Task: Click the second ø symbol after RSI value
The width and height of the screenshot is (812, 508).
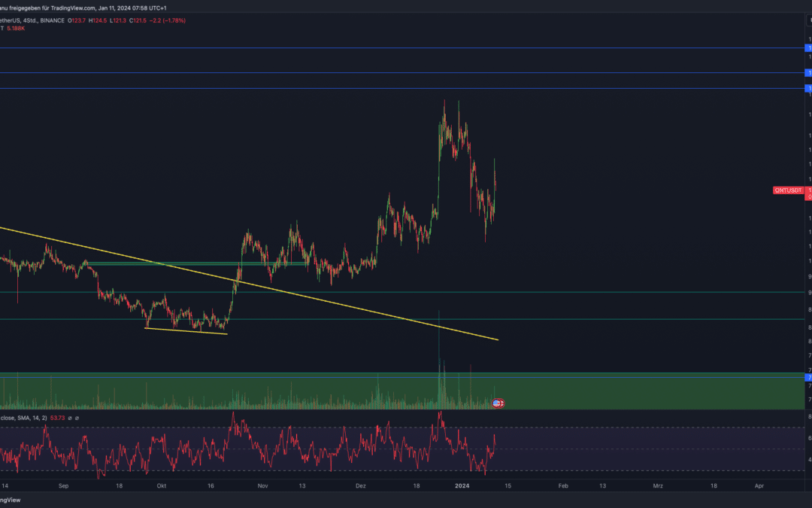Action: [x=77, y=418]
